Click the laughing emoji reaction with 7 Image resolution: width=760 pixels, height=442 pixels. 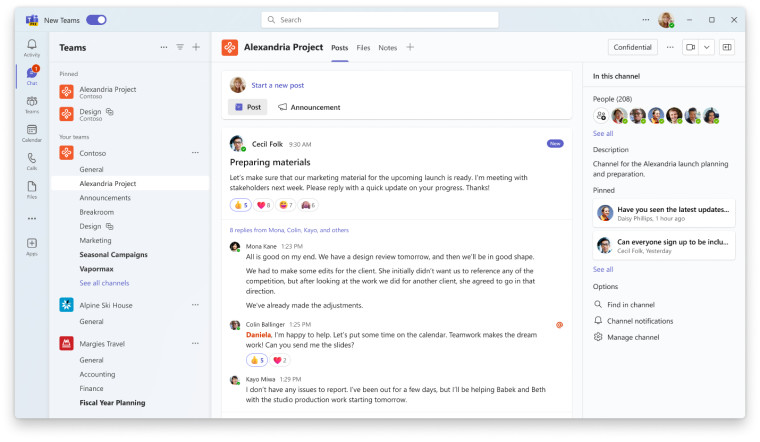[286, 205]
